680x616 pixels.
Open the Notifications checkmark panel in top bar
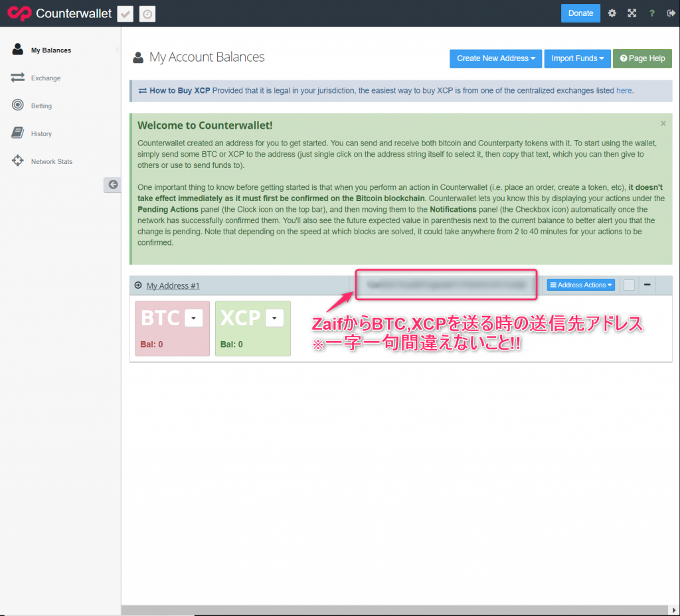(x=125, y=14)
